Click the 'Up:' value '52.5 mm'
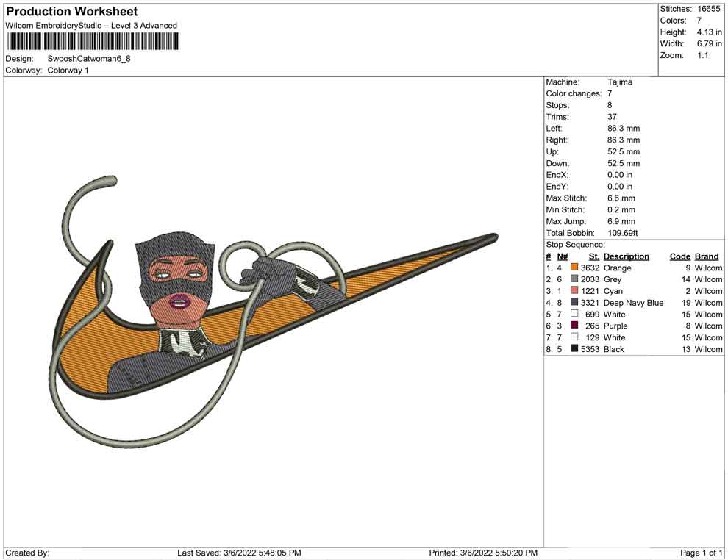Viewport: 728px width, 560px height. pos(624,151)
